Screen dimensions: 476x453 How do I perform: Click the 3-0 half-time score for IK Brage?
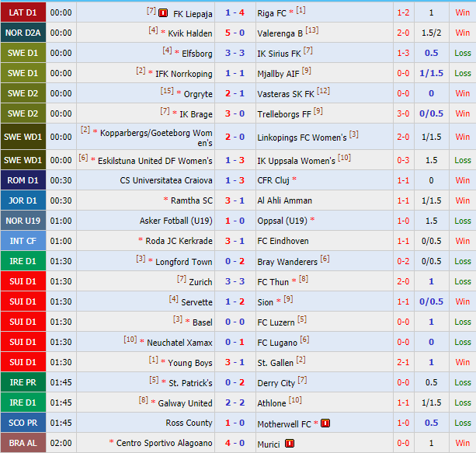pyautogui.click(x=403, y=113)
